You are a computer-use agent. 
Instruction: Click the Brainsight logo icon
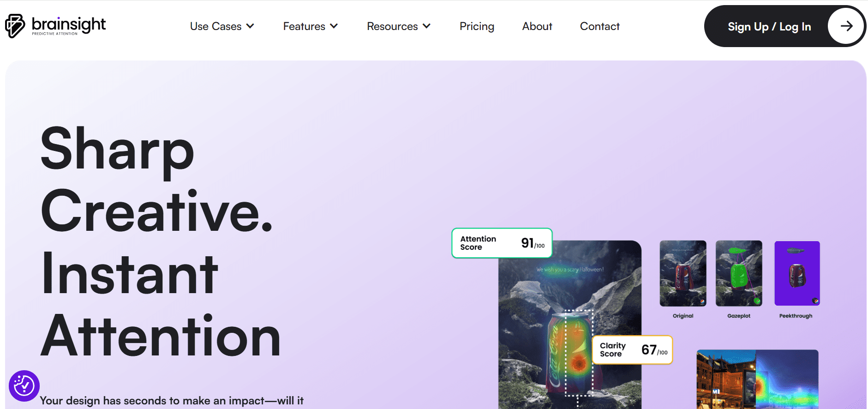[x=15, y=26]
